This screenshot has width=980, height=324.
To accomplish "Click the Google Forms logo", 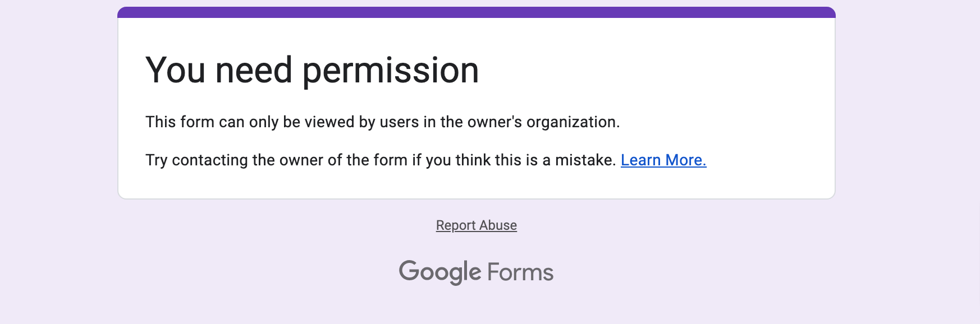I will click(x=477, y=272).
